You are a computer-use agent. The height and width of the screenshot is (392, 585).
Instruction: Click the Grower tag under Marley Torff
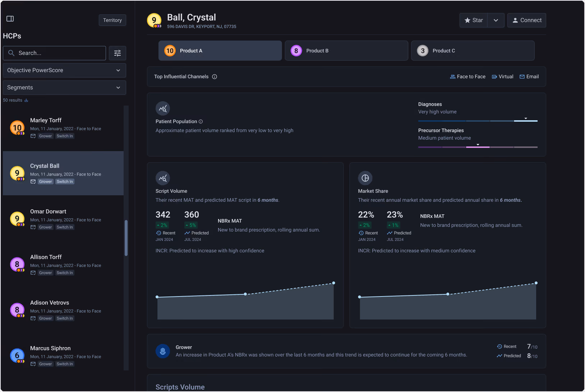(x=46, y=136)
